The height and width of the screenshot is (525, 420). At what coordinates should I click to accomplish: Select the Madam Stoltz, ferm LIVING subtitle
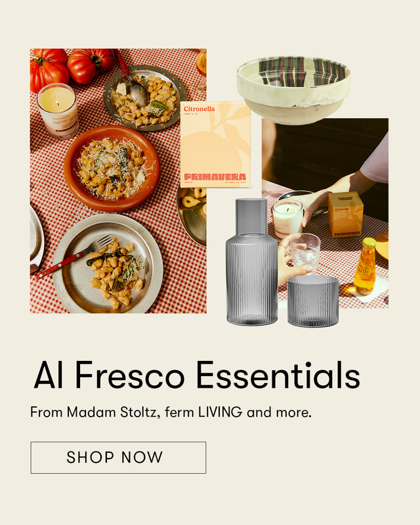click(171, 412)
